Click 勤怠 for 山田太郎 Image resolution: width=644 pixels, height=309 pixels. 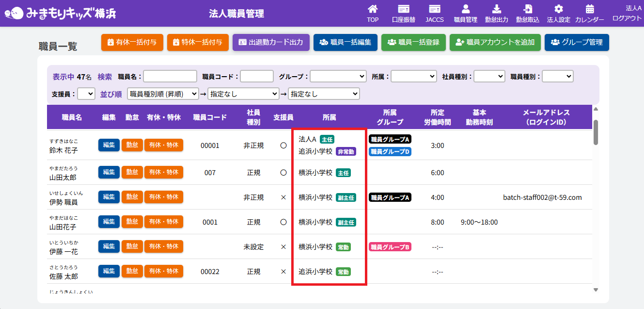(x=132, y=172)
